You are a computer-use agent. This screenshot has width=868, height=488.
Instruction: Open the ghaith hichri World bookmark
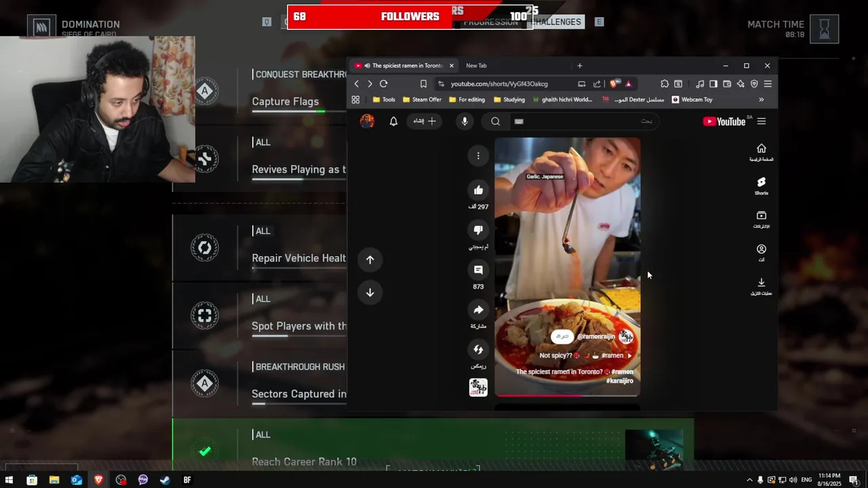(x=563, y=100)
